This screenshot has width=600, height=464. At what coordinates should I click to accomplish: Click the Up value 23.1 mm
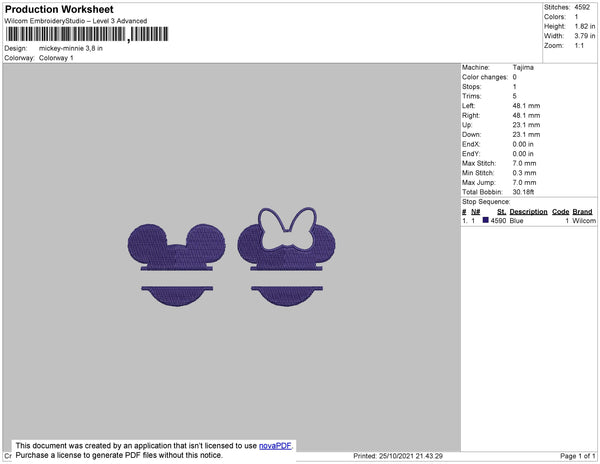(526, 125)
